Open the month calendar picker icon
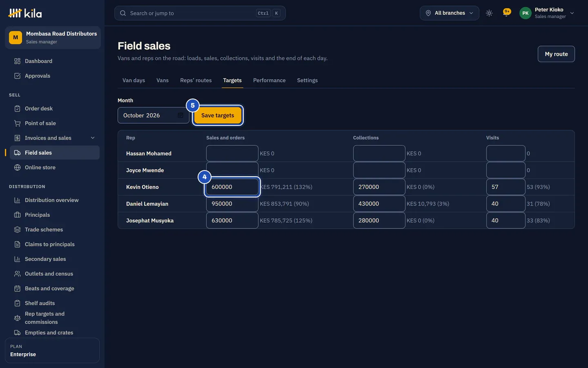This screenshot has height=368, width=588. tap(180, 115)
